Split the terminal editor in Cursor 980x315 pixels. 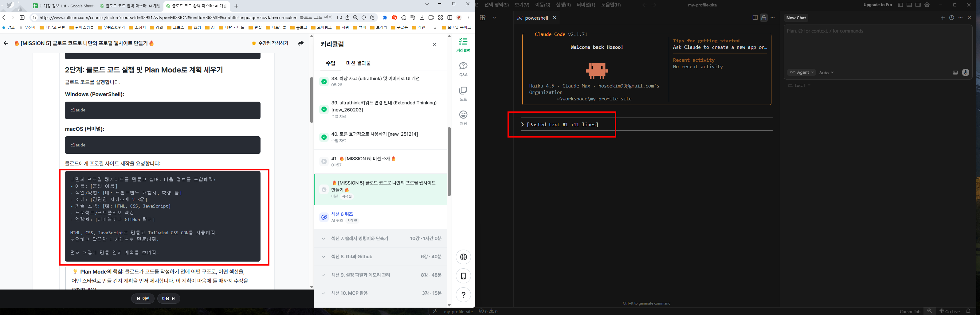coord(755,18)
